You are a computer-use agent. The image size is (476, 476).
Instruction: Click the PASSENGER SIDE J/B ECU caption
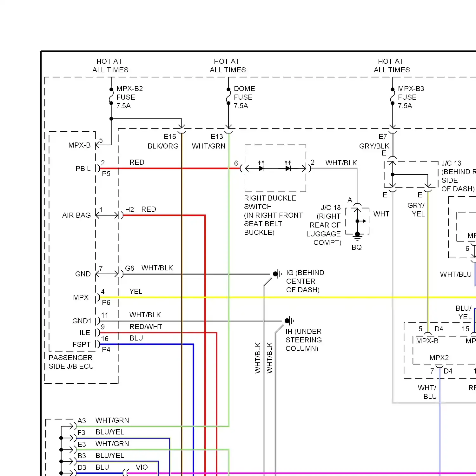tap(71, 362)
